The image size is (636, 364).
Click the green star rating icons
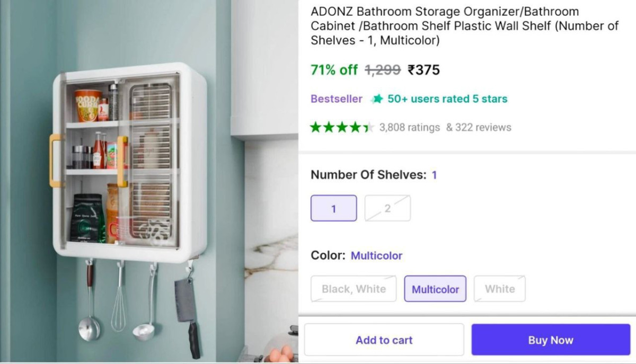coord(342,127)
